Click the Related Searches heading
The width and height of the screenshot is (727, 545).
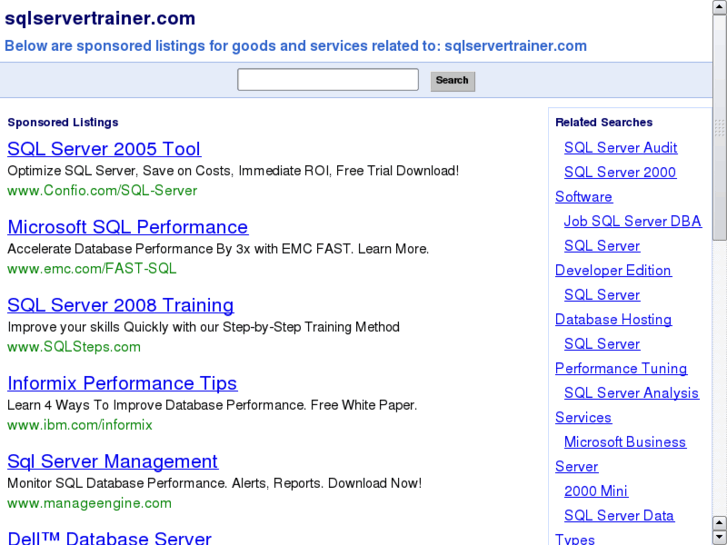pyautogui.click(x=604, y=122)
